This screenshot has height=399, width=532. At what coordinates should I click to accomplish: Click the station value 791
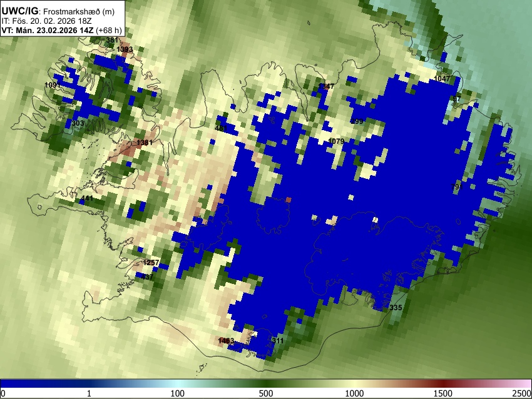[457, 187]
